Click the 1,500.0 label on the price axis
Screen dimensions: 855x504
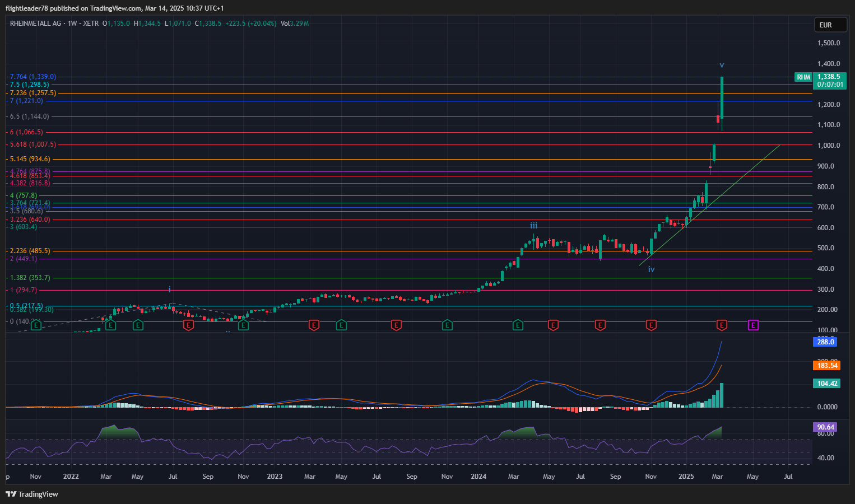[829, 43]
